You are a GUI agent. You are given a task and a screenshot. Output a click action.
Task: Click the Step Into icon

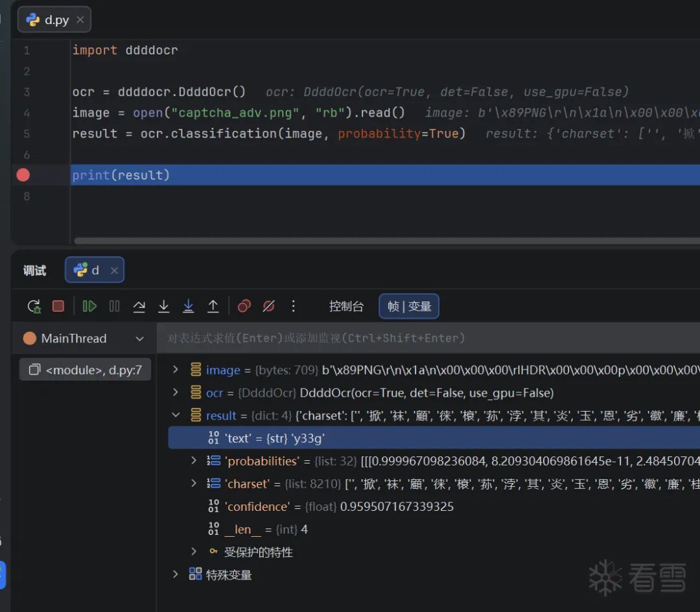[x=164, y=307]
